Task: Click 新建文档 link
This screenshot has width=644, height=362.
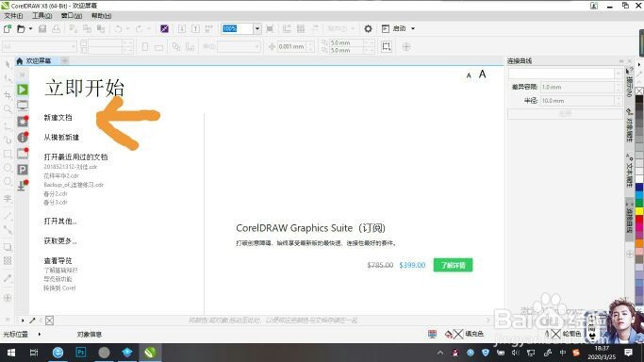Action: [x=58, y=118]
